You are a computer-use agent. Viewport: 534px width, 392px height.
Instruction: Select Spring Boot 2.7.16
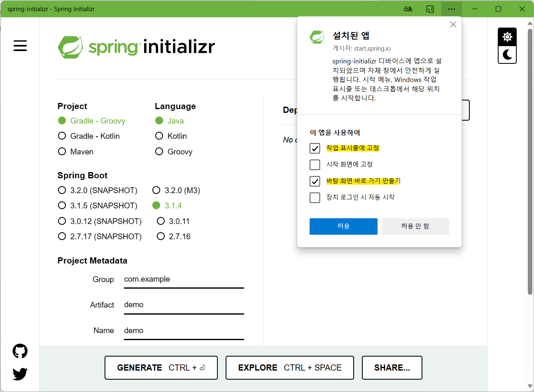[174, 236]
